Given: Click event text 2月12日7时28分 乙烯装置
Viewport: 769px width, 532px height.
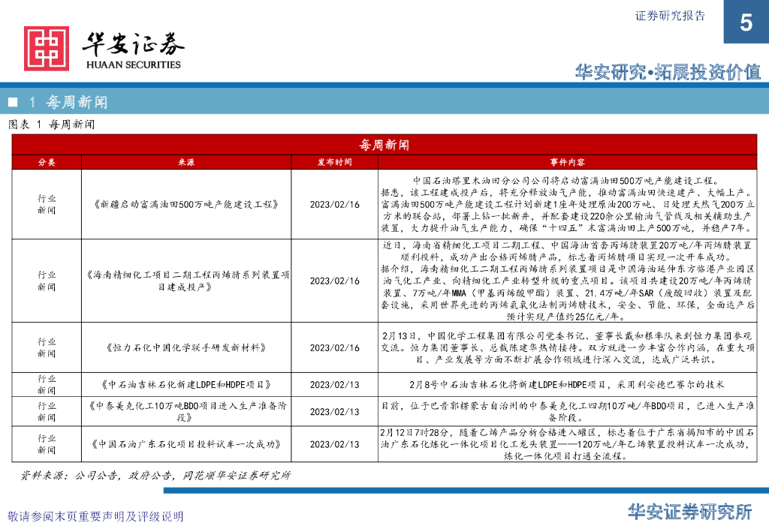Looking at the screenshot, I should (568, 444).
